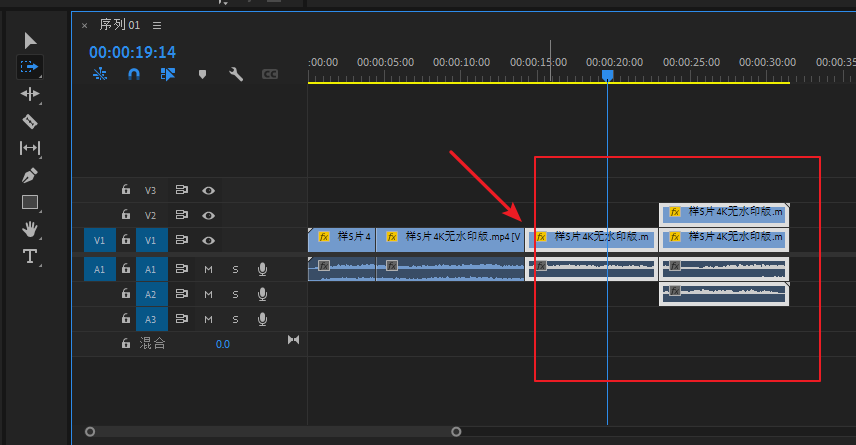The height and width of the screenshot is (445, 856).
Task: Toggle lock on the V3 track
Action: click(x=126, y=190)
